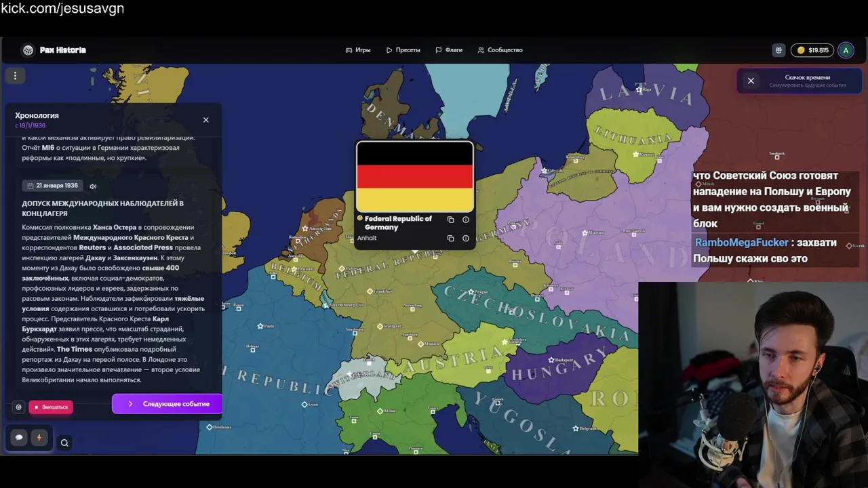Click the German flag image
This screenshot has width=868, height=488.
(415, 178)
